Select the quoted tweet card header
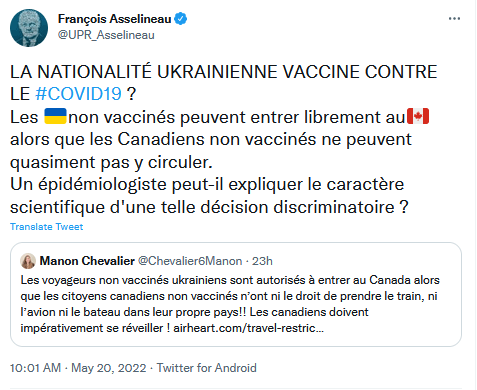The image size is (477, 390). coord(147,261)
